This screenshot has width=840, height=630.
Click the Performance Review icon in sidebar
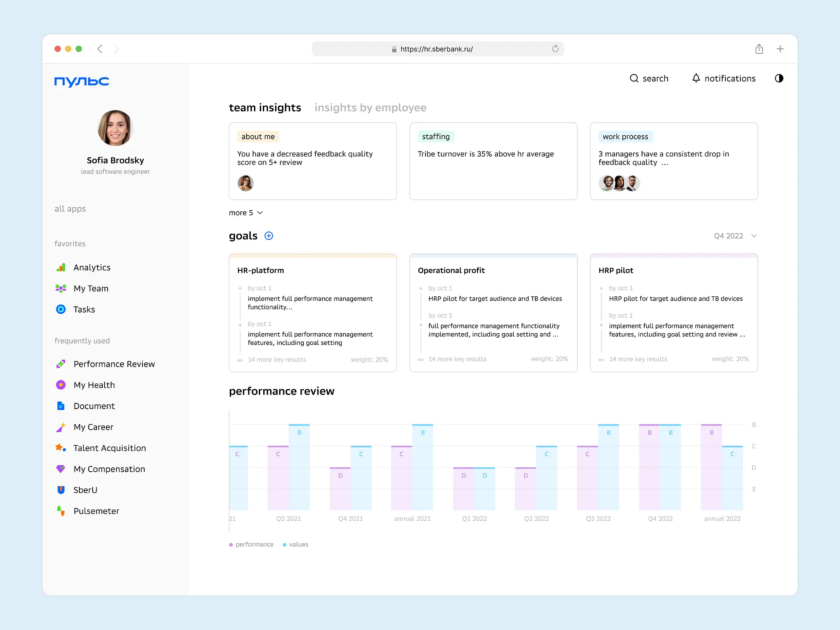pos(61,364)
